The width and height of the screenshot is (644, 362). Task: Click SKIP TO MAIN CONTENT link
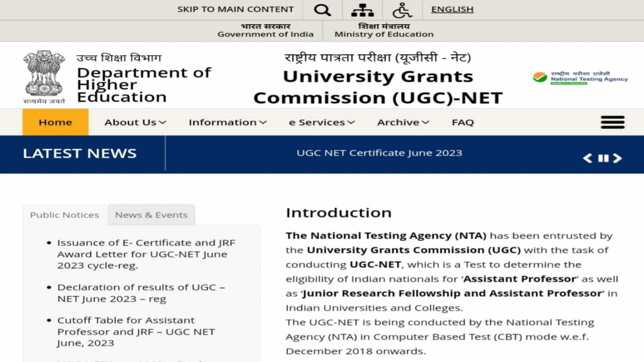coord(235,9)
